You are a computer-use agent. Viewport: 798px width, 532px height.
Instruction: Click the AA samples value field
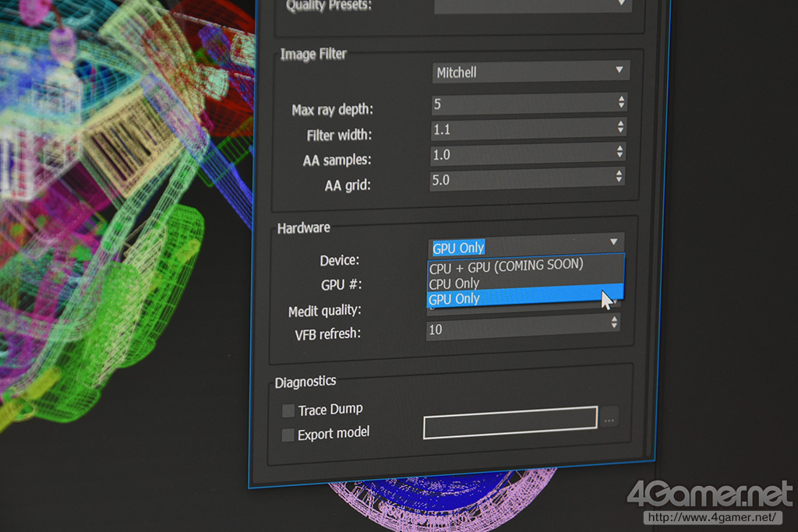click(x=528, y=153)
